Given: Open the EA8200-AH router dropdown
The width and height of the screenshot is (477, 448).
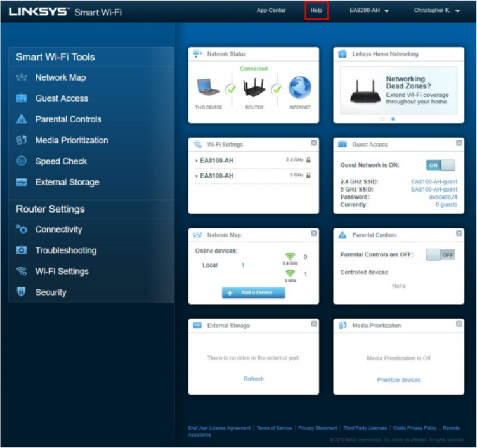Looking at the screenshot, I should [369, 10].
